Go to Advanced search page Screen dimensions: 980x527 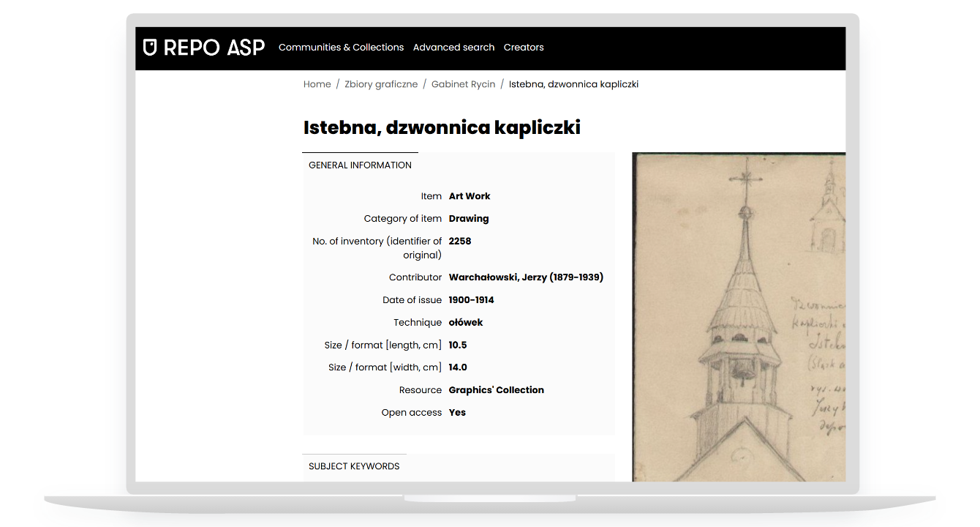point(453,48)
